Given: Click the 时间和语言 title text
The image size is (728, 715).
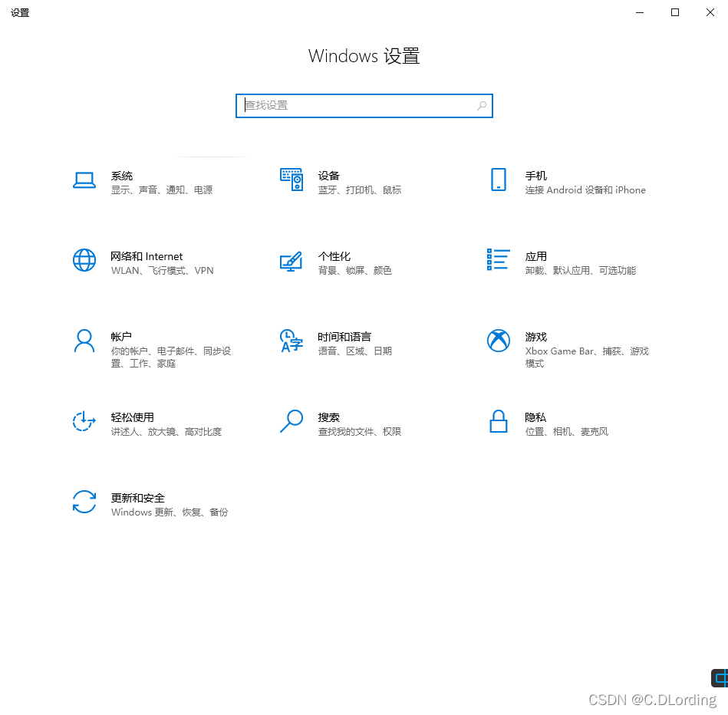Looking at the screenshot, I should [344, 337].
